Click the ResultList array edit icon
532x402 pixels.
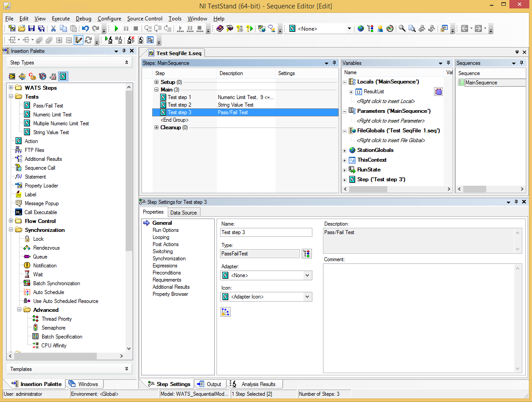click(438, 92)
